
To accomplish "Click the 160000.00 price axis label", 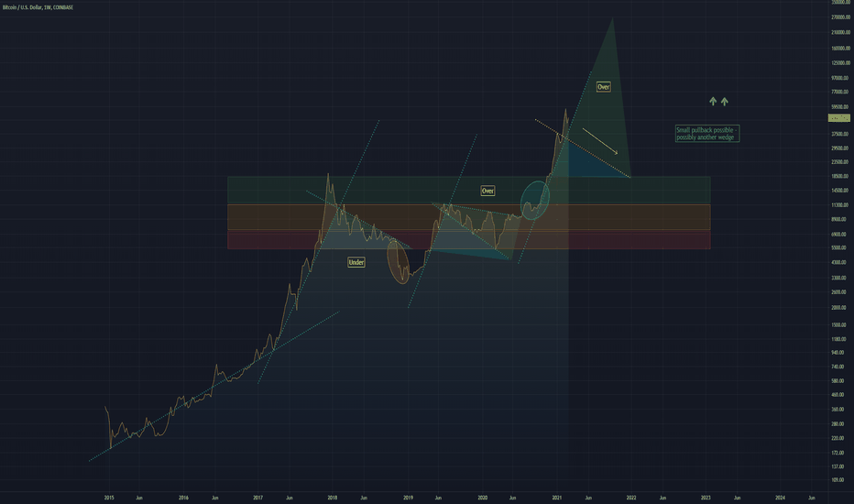I will point(840,49).
